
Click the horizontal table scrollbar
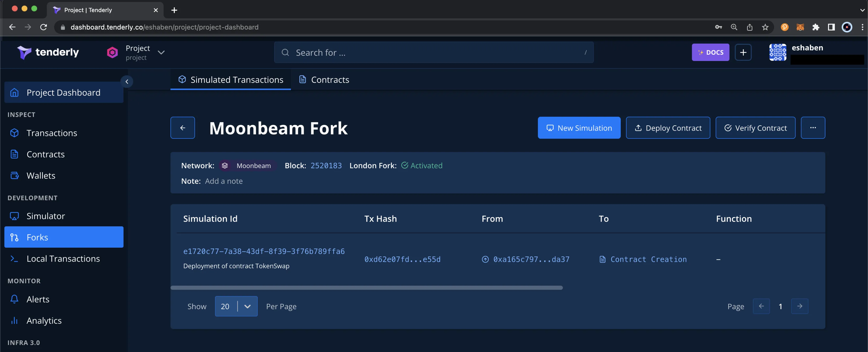tap(367, 287)
